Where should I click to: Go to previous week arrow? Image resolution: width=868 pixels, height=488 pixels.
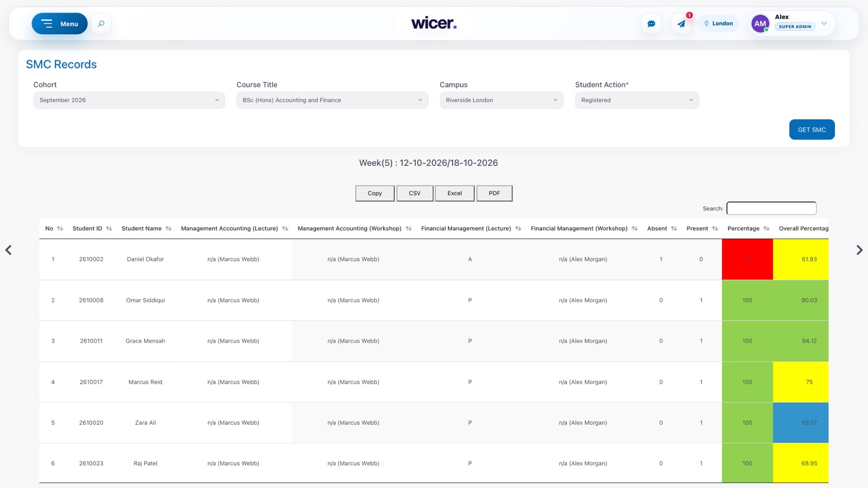pos(9,250)
